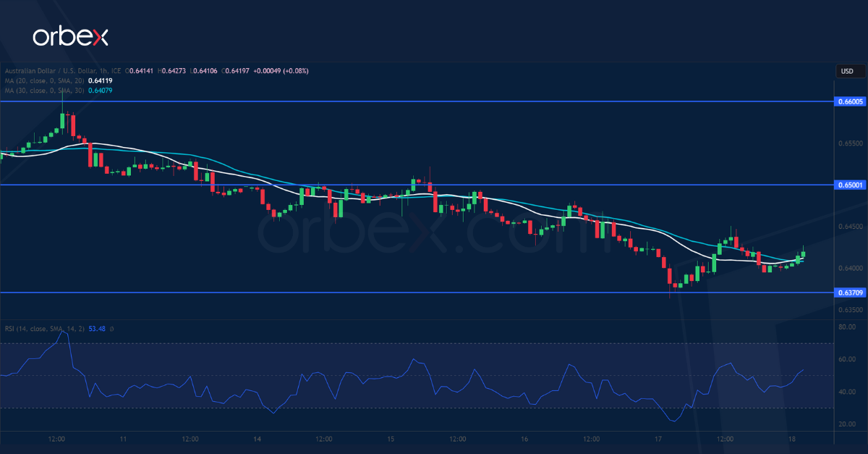868x454 pixels.
Task: Click the 0.64079 MA value in the legend
Action: 100,91
